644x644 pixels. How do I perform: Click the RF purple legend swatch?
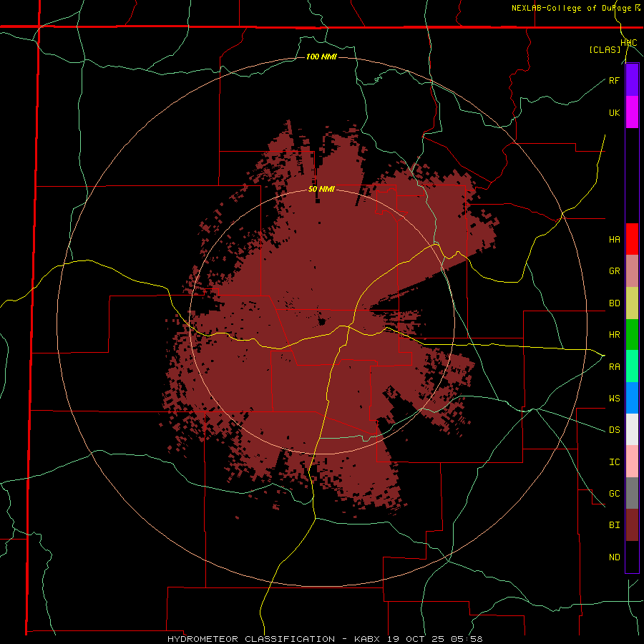tap(632, 80)
